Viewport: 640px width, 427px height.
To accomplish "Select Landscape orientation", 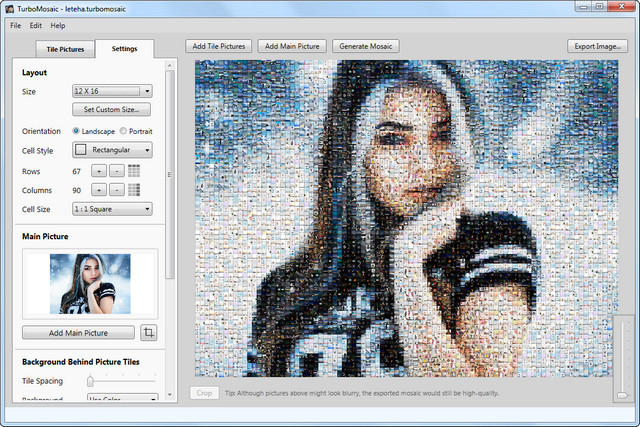I will 77,131.
